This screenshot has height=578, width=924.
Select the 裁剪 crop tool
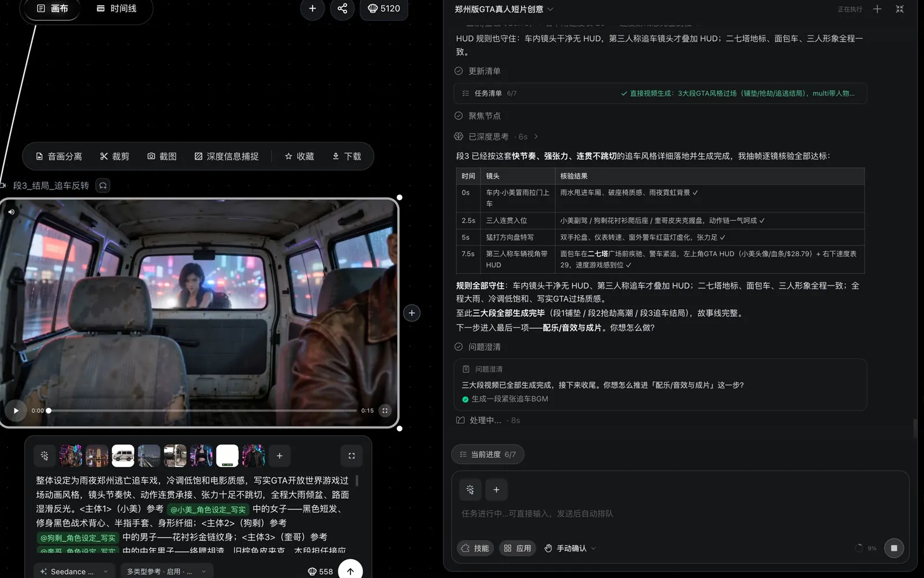114,157
